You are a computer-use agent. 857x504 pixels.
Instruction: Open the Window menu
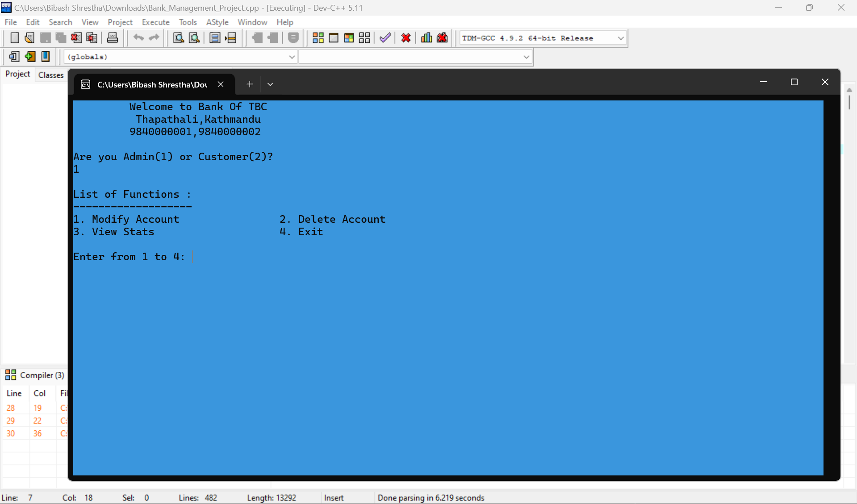coord(252,22)
